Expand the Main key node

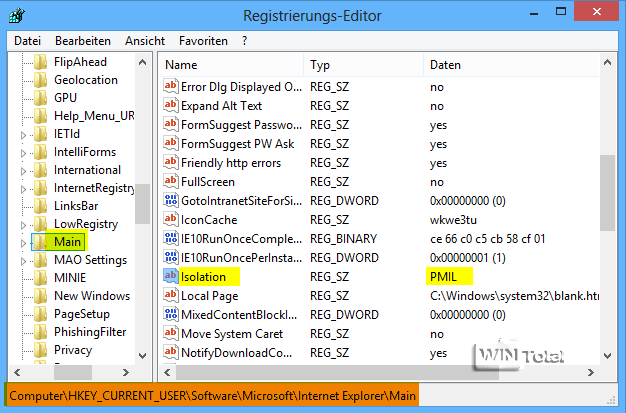23,243
